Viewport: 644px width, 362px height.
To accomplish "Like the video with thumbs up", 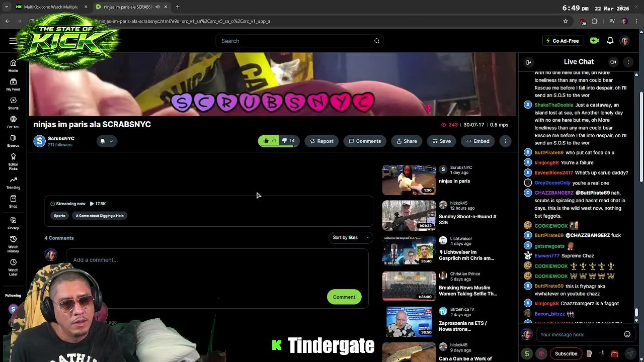I will click(x=270, y=141).
